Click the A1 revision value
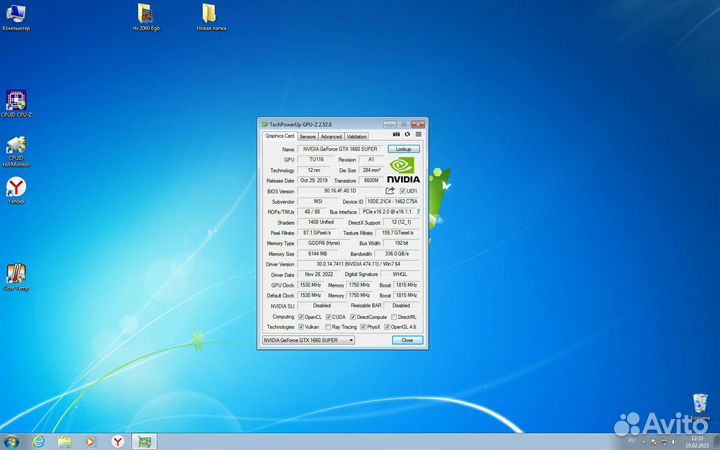 point(371,159)
